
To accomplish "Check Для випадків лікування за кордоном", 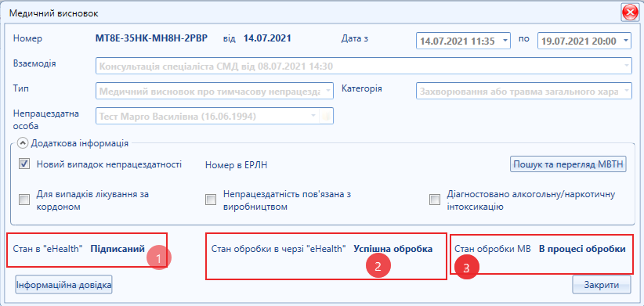I will point(24,200).
